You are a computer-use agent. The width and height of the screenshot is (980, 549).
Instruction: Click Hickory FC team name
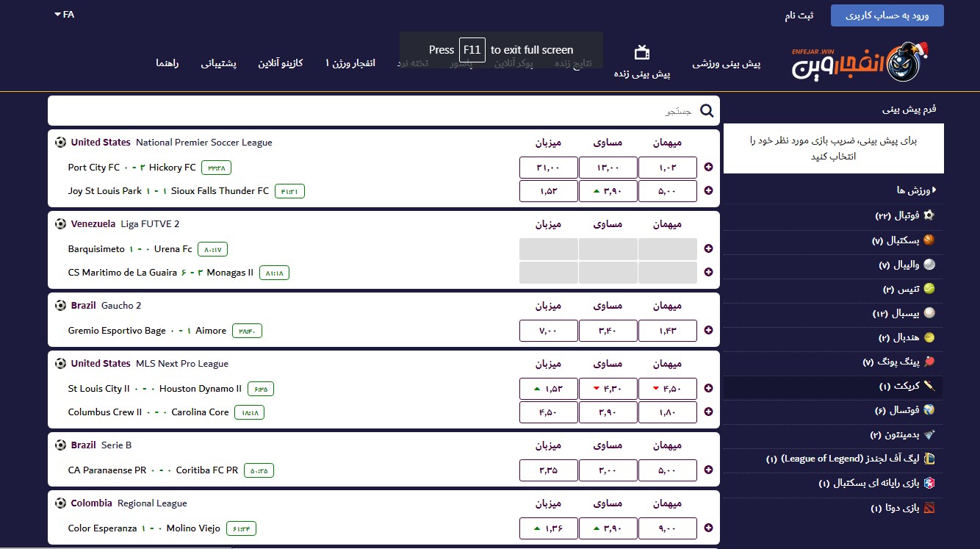172,168
